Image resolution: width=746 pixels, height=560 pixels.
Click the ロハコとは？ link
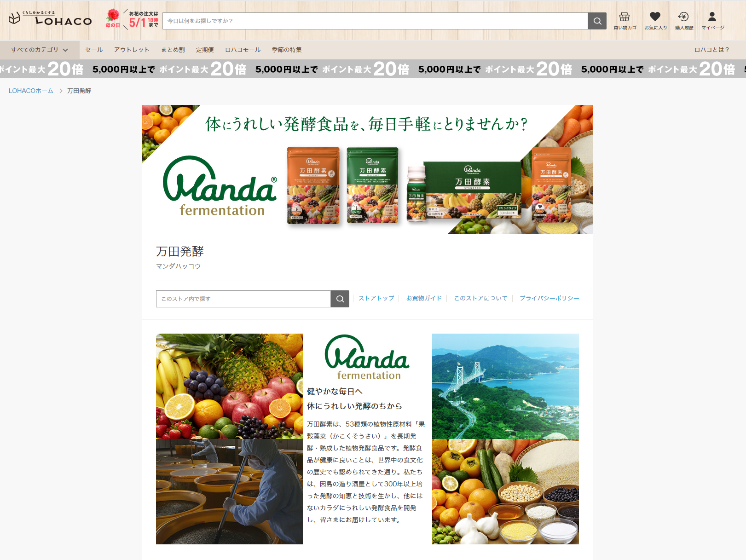pyautogui.click(x=712, y=50)
